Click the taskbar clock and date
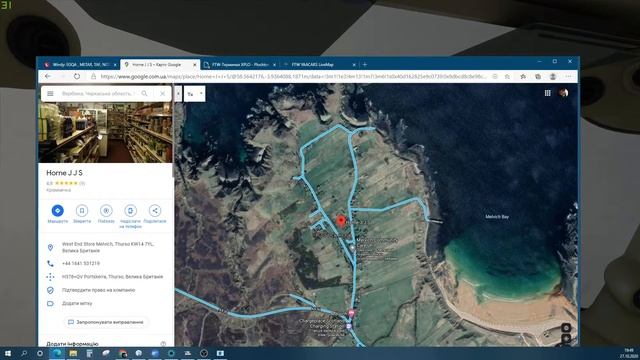This screenshot has height=360, width=640. point(628,353)
